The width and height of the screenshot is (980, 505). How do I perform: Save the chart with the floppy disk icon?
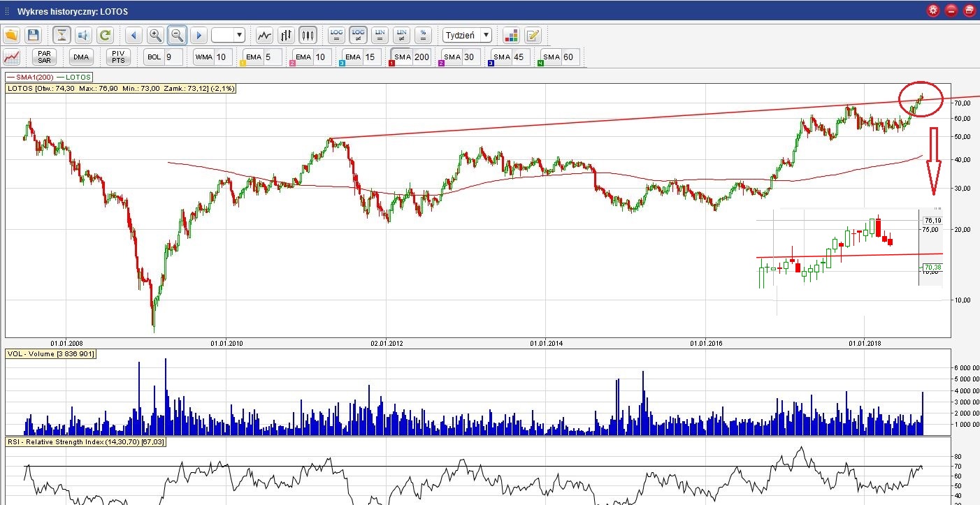click(x=33, y=35)
